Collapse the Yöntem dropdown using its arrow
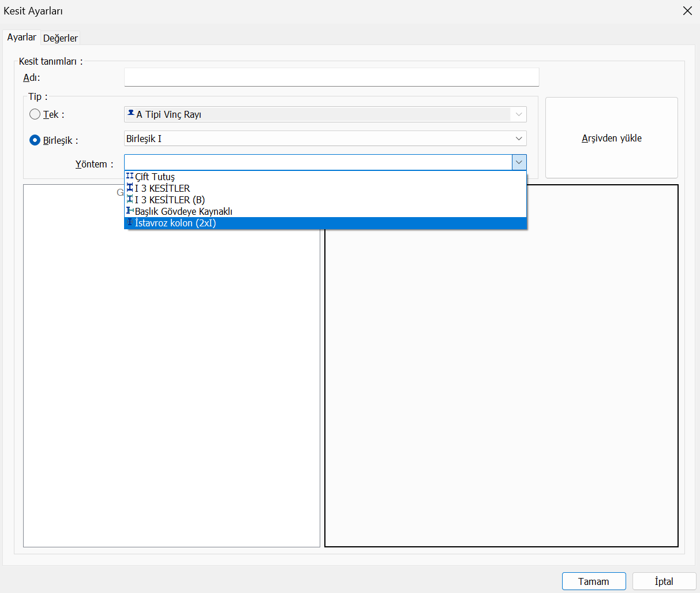 pyautogui.click(x=519, y=163)
